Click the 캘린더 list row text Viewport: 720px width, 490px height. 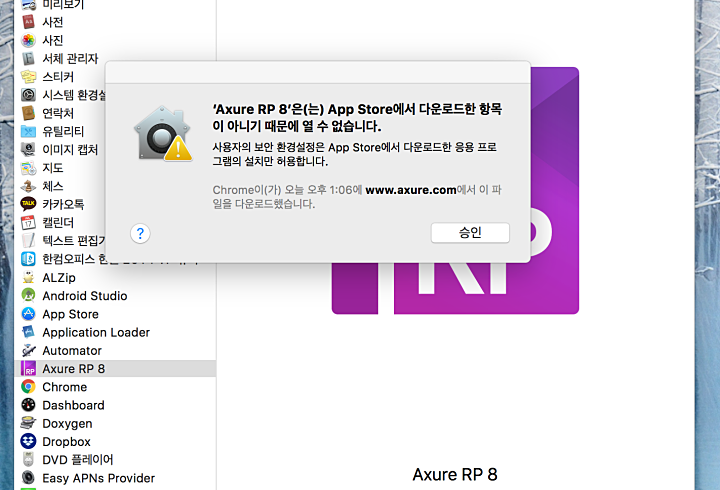[58, 223]
